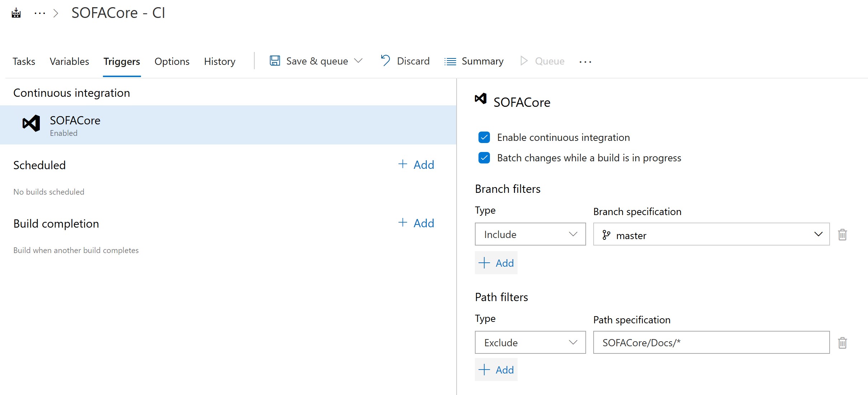Viewport: 868px width, 395px height.
Task: Open the breadcrumb ellipsis menu
Action: pyautogui.click(x=39, y=14)
